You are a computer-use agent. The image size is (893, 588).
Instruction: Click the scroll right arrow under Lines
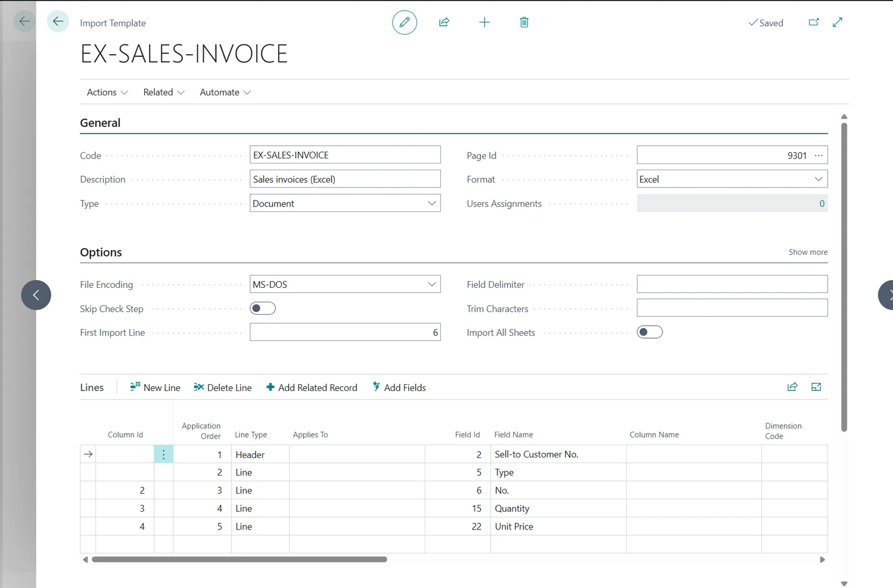(x=822, y=560)
